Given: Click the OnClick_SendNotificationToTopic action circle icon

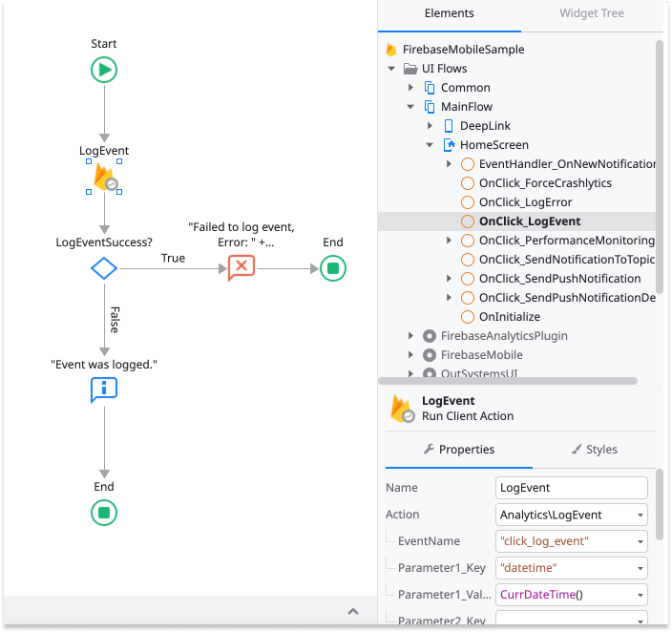Looking at the screenshot, I should click(468, 260).
